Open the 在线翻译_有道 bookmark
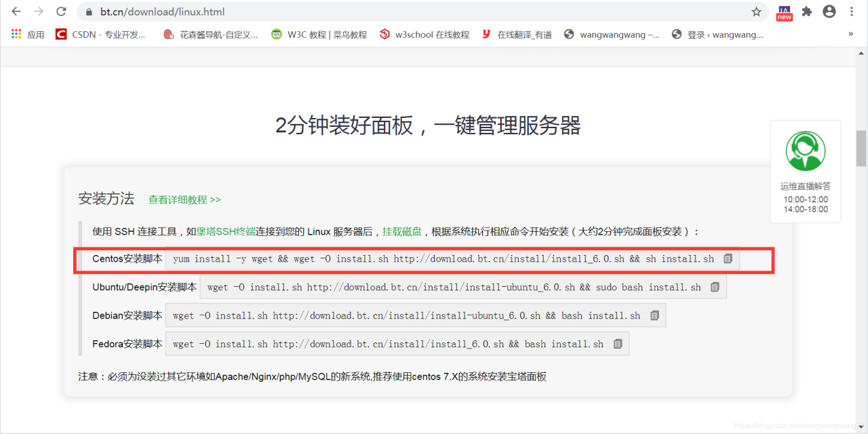The image size is (868, 434). point(517,35)
